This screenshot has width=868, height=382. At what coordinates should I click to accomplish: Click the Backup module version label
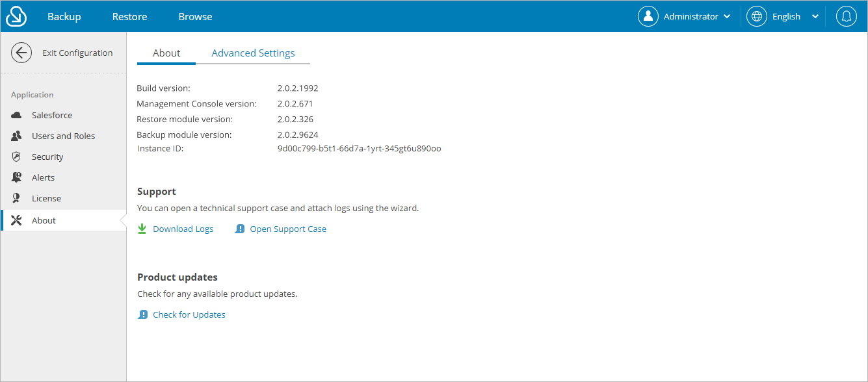coord(184,134)
